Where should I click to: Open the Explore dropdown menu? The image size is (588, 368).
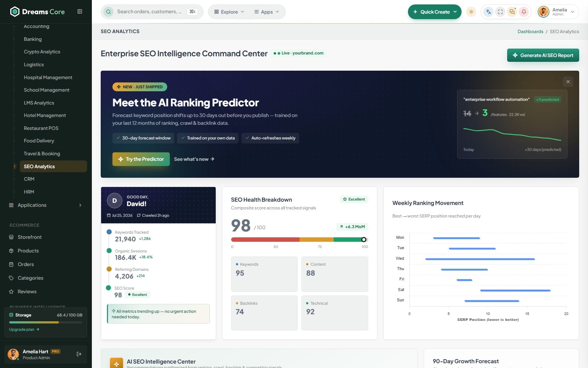click(229, 12)
